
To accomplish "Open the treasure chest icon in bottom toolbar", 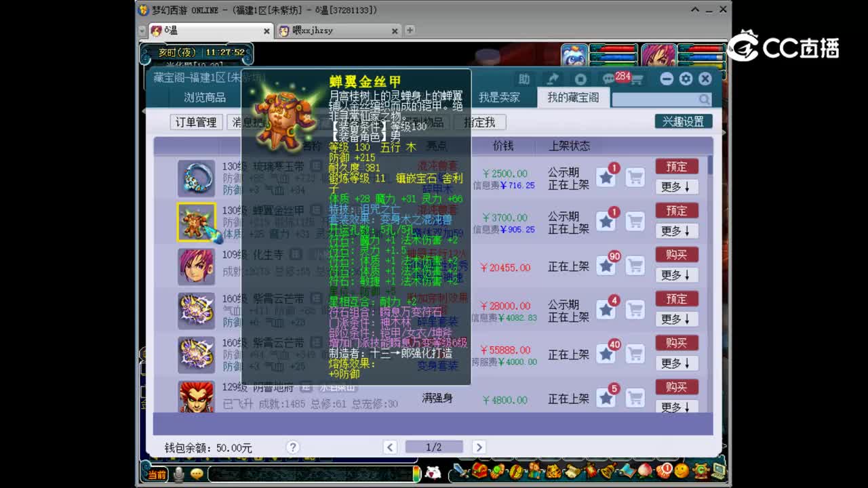I will click(x=481, y=471).
